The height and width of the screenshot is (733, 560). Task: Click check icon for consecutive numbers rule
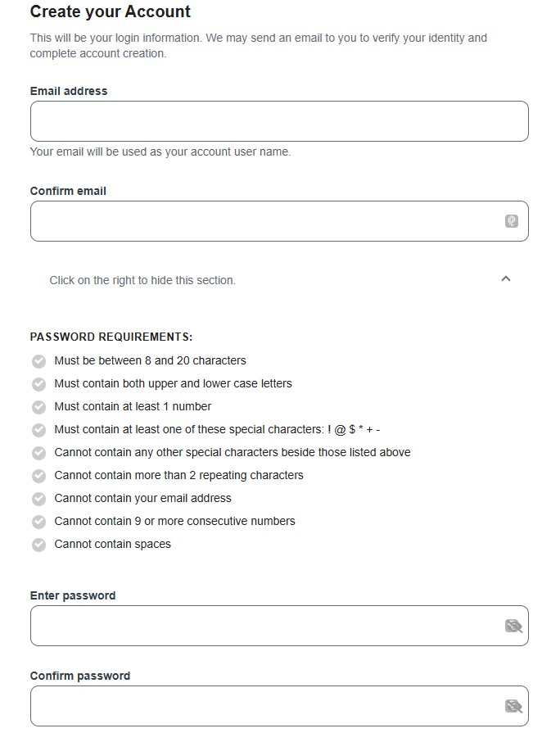click(38, 522)
